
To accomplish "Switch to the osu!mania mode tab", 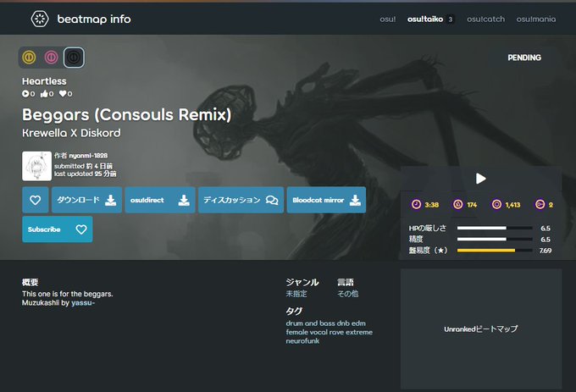I will [536, 19].
